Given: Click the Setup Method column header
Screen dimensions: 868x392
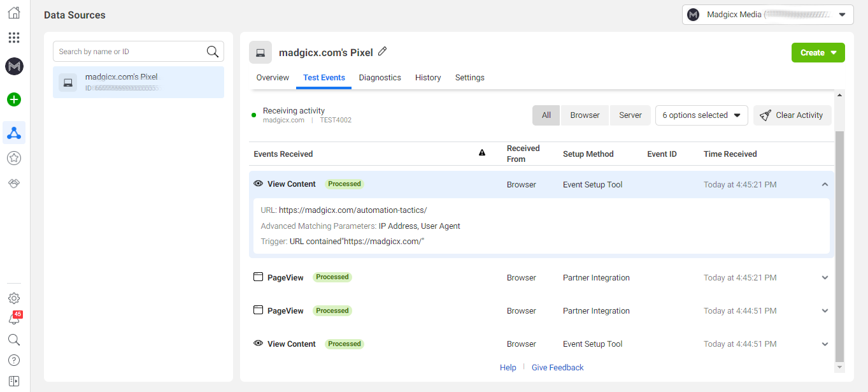Looking at the screenshot, I should [x=588, y=154].
